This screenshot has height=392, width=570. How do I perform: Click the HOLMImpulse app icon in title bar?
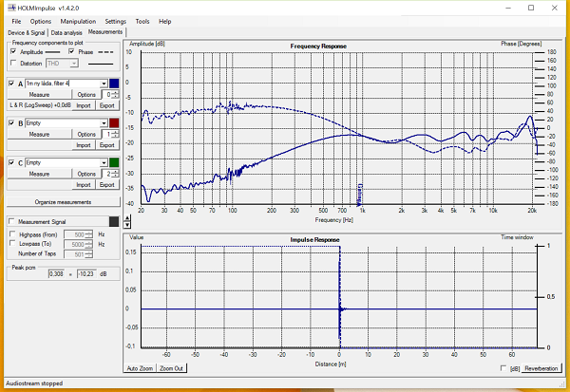[x=11, y=8]
